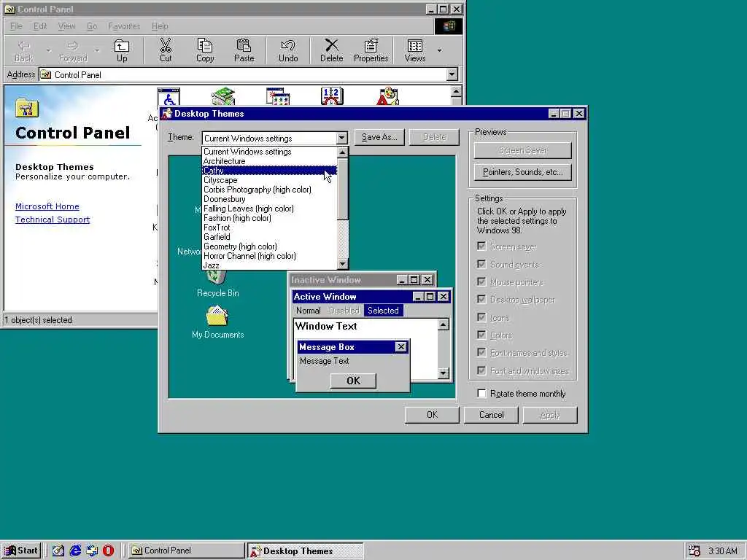747x560 pixels.
Task: Toggle Font and window sizes checkbox
Action: tap(481, 370)
